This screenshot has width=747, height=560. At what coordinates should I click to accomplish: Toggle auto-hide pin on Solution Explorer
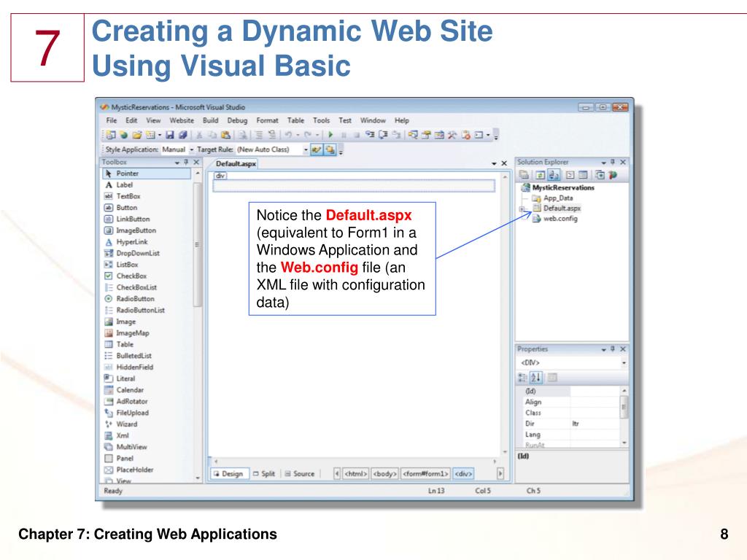[613, 163]
